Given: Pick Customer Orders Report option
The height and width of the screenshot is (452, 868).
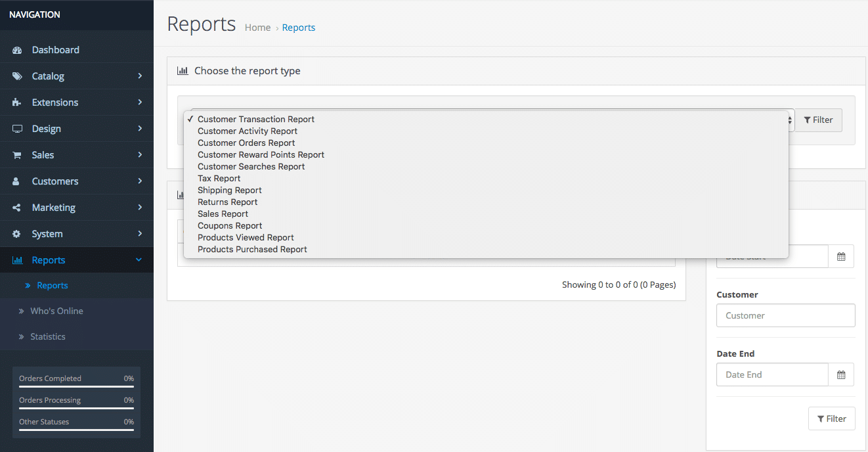Looking at the screenshot, I should (486, 143).
